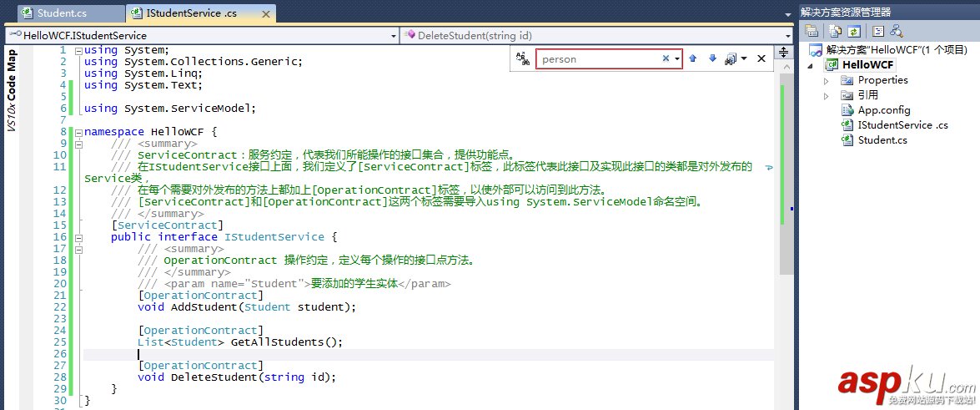Click the View Code icon in Solution Explorer toolbar
The height and width of the screenshot is (410, 980).
(878, 31)
